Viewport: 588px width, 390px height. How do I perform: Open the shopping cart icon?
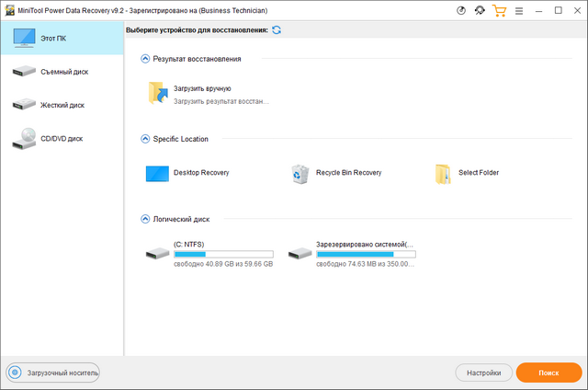pos(500,10)
